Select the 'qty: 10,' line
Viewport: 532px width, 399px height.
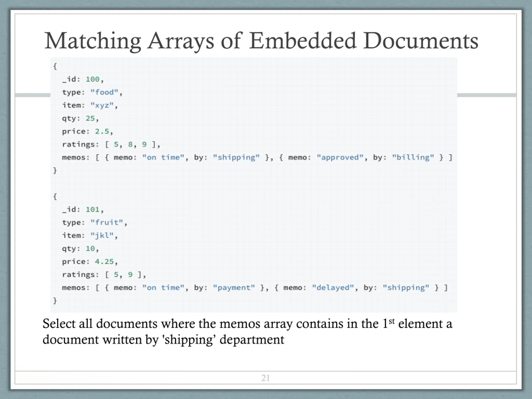[80, 249]
